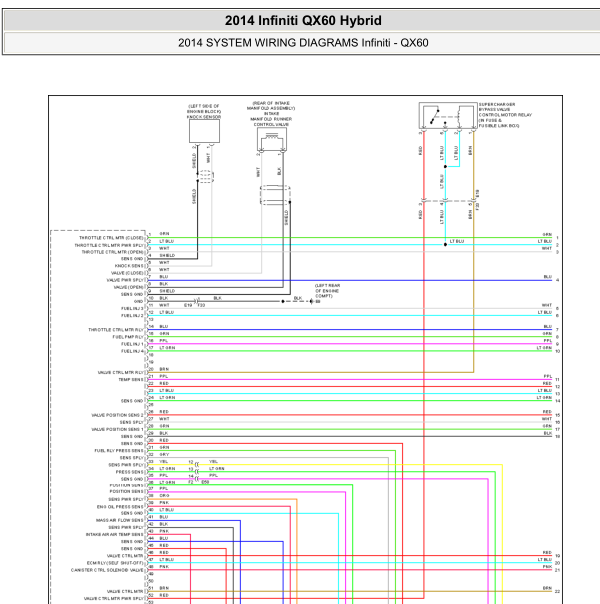Click the 'FUEL INJ 1' pin label
This screenshot has width=600, height=604.
(x=132, y=344)
